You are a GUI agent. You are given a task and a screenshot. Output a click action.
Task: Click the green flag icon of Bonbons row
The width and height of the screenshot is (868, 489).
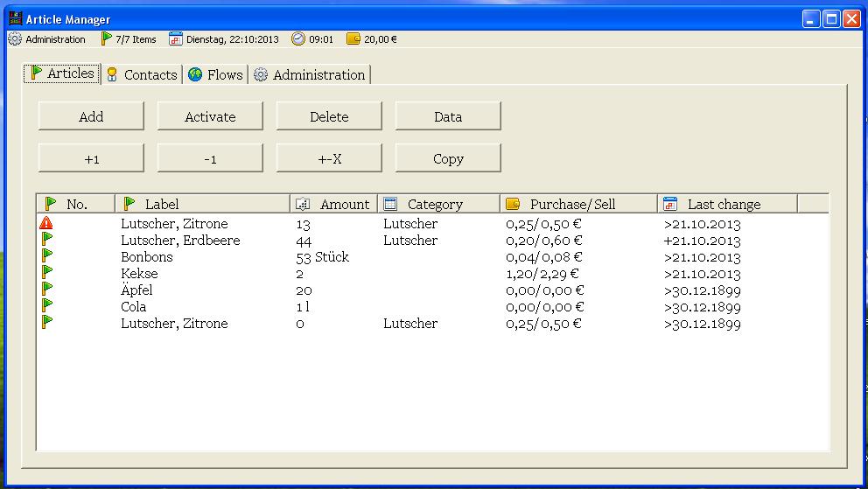47,255
